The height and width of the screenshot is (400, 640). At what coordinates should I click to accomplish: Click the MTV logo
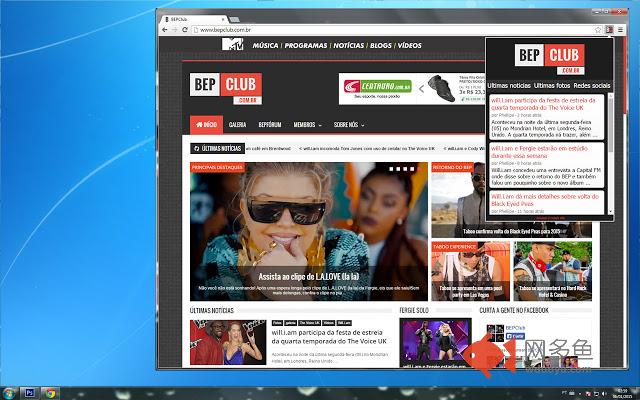coord(232,44)
